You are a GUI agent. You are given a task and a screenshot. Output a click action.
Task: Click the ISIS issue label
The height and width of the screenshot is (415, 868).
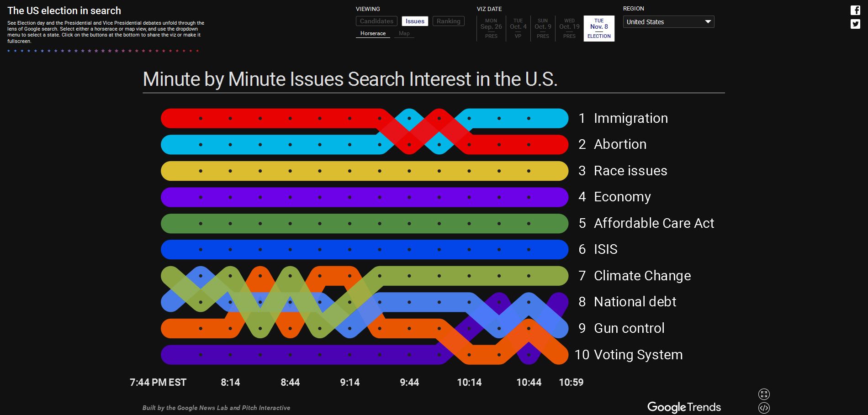[605, 249]
